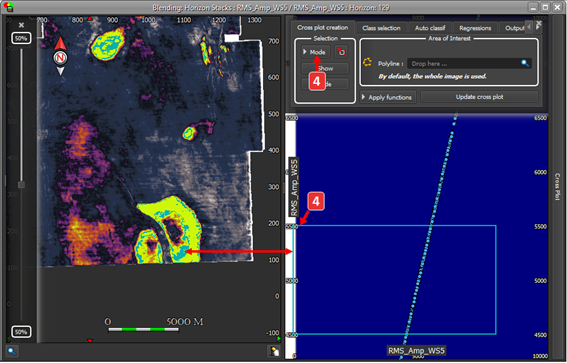Open the Auto classif tab
This screenshot has height=363, width=567.
point(430,28)
